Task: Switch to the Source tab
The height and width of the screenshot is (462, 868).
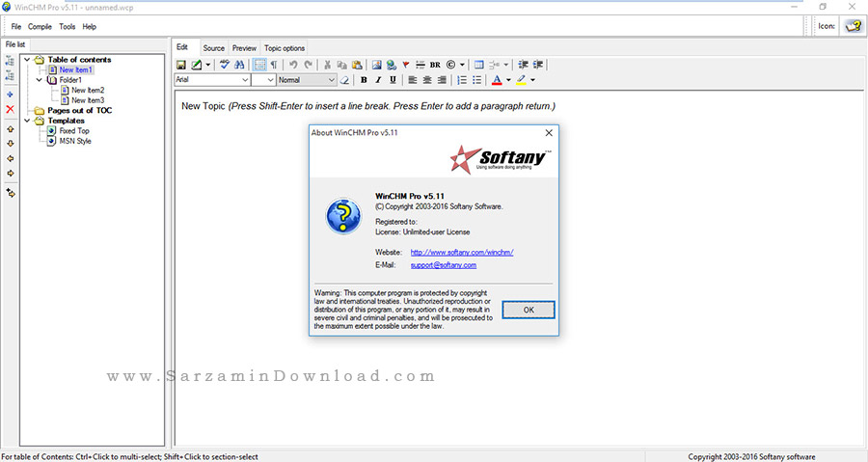Action: (x=214, y=48)
